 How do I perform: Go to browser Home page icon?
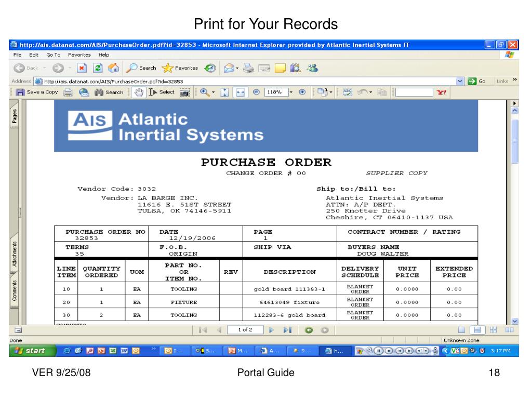coord(114,68)
